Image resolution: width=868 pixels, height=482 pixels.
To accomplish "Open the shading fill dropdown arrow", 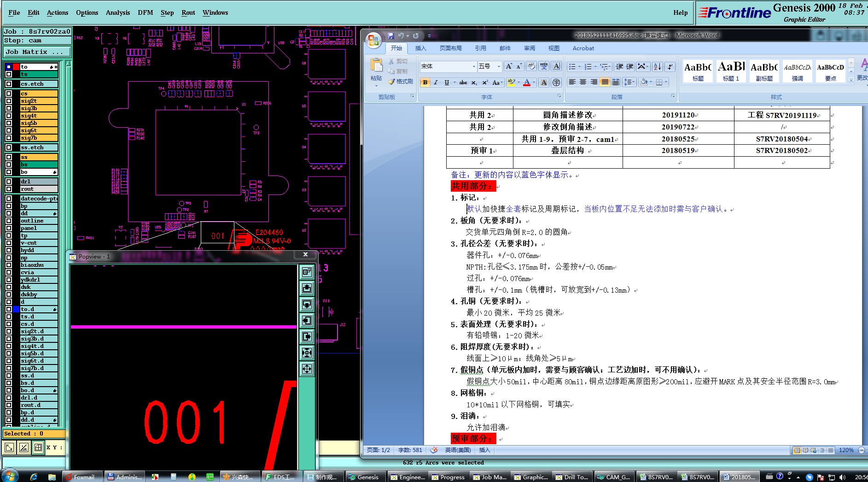I will pos(651,82).
